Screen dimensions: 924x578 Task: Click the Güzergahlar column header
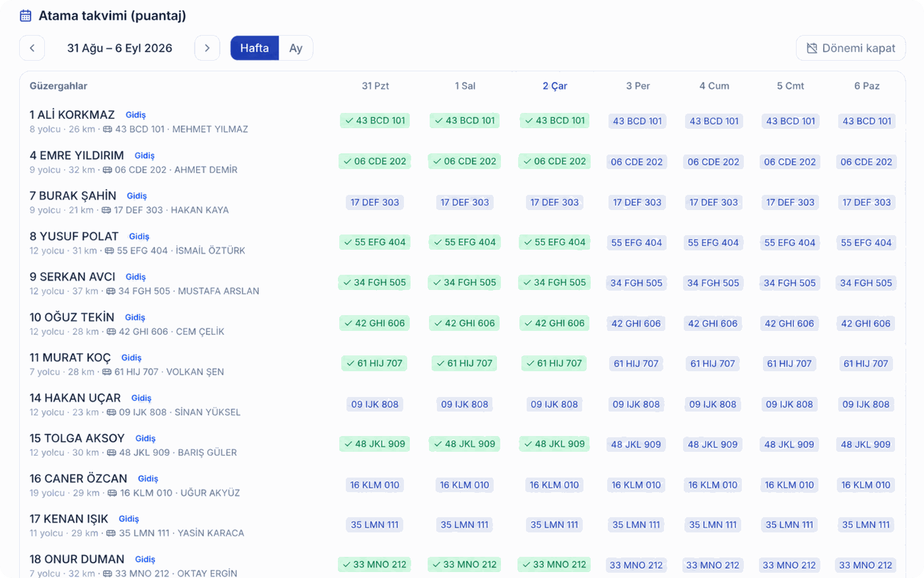pos(59,86)
